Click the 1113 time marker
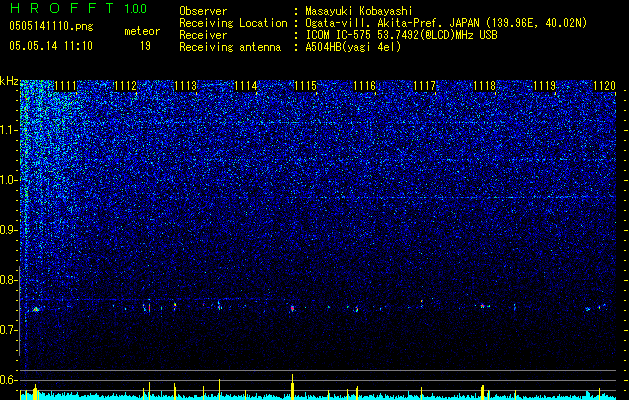 (x=186, y=86)
